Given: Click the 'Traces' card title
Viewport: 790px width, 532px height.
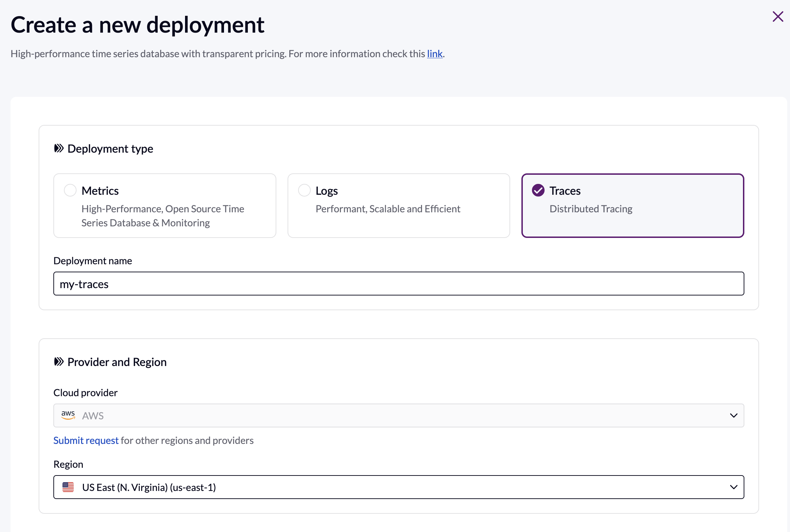Looking at the screenshot, I should tap(565, 191).
